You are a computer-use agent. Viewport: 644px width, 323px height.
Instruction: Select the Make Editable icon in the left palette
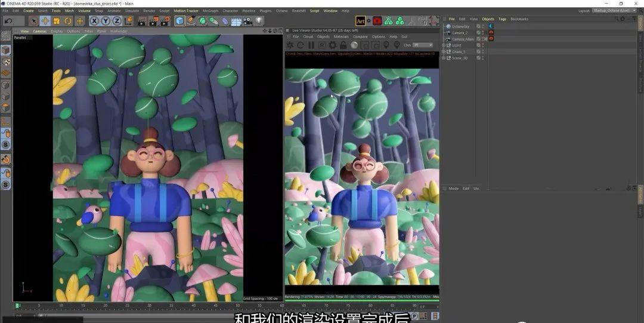[5, 36]
